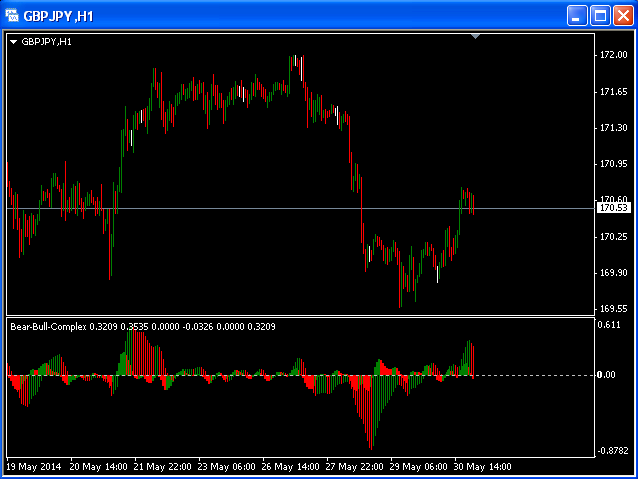Click the 172.00 price scale label
640x480 pixels.
(x=613, y=55)
